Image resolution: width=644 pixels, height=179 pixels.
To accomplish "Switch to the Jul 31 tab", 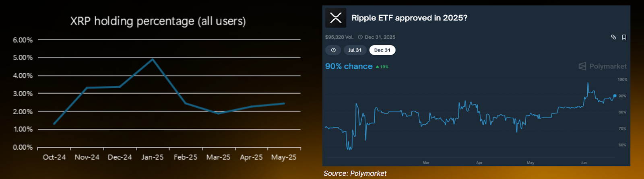I will tap(355, 50).
